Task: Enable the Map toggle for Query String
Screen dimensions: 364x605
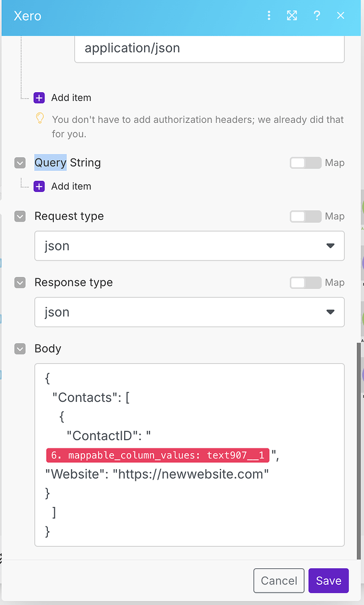Action: coord(305,162)
